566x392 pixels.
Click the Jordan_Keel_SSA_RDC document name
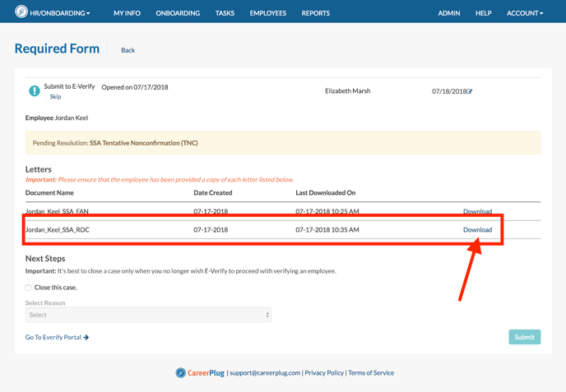(58, 230)
